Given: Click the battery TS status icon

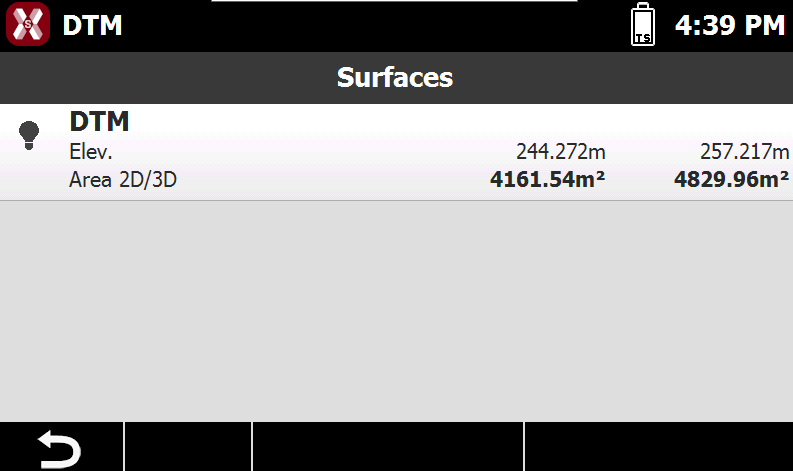Looking at the screenshot, I should (643, 24).
